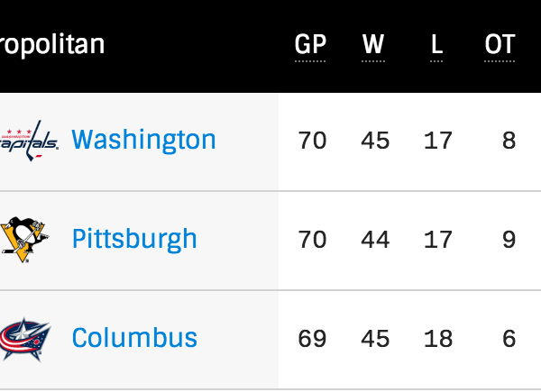The height and width of the screenshot is (392, 541).
Task: Click Washington's wins value 45
Action: point(375,141)
